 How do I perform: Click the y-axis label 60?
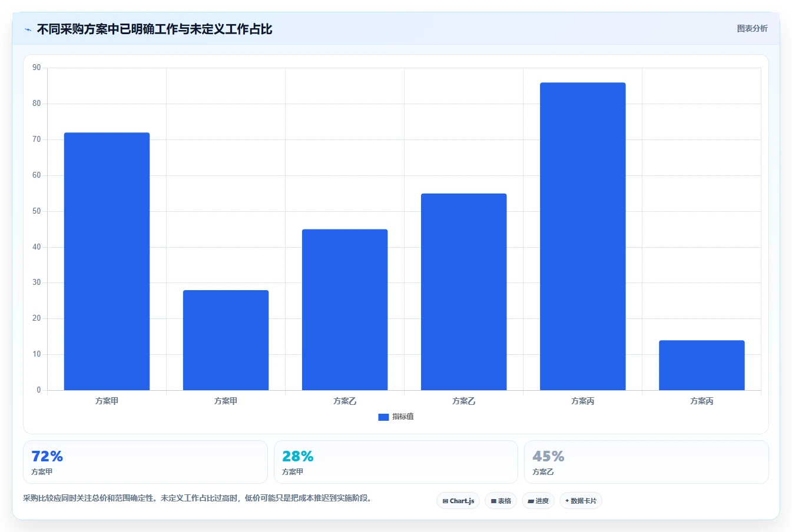click(37, 175)
